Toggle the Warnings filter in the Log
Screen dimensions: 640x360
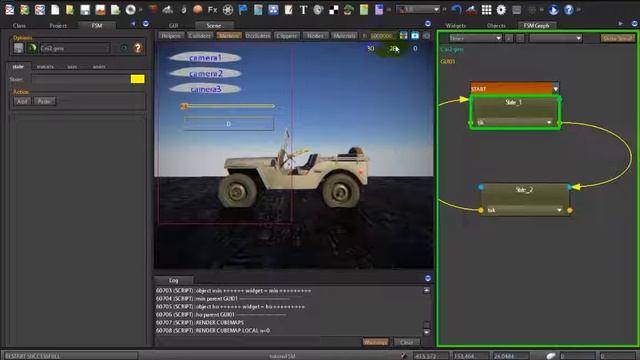pyautogui.click(x=375, y=342)
